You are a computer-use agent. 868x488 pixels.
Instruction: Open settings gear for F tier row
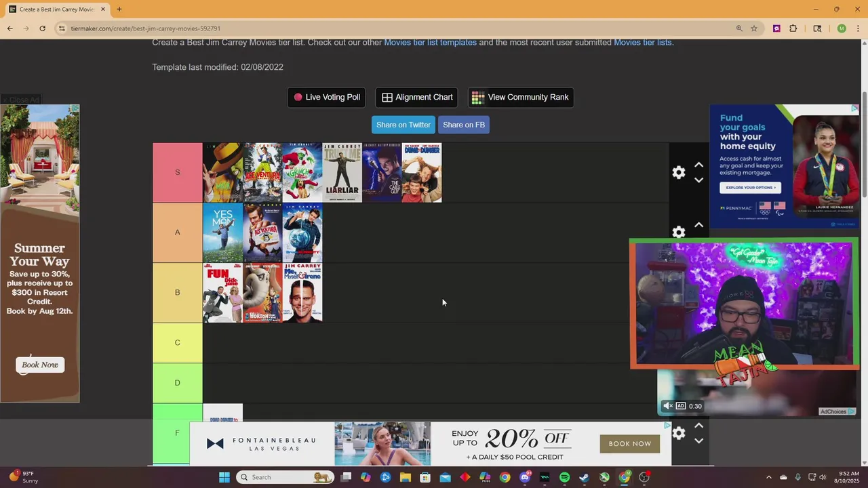pyautogui.click(x=679, y=433)
